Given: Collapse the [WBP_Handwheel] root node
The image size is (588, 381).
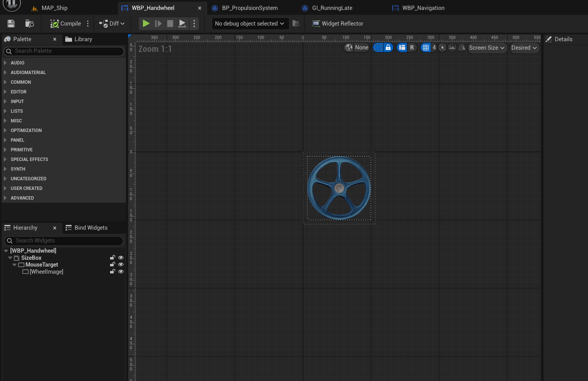Looking at the screenshot, I should coord(6,251).
